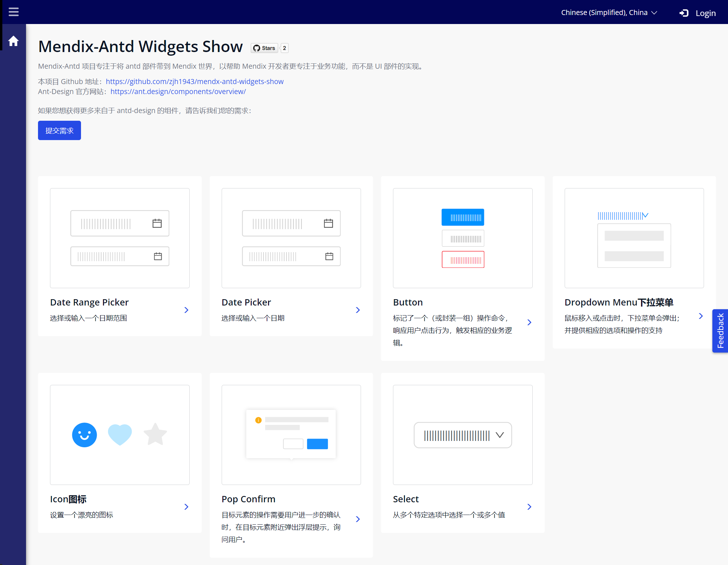Click the blue confirm button in Pop Confirm preview

click(317, 444)
